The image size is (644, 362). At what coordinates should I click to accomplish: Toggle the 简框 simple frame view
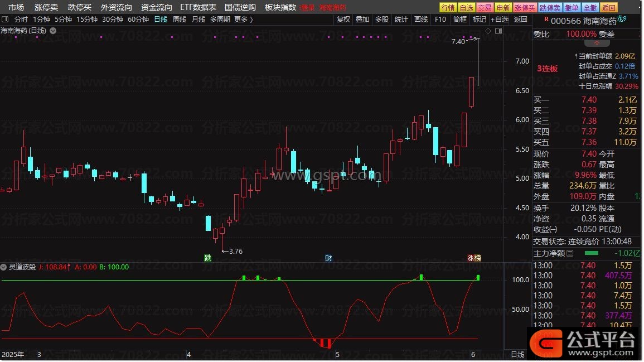pos(460,20)
